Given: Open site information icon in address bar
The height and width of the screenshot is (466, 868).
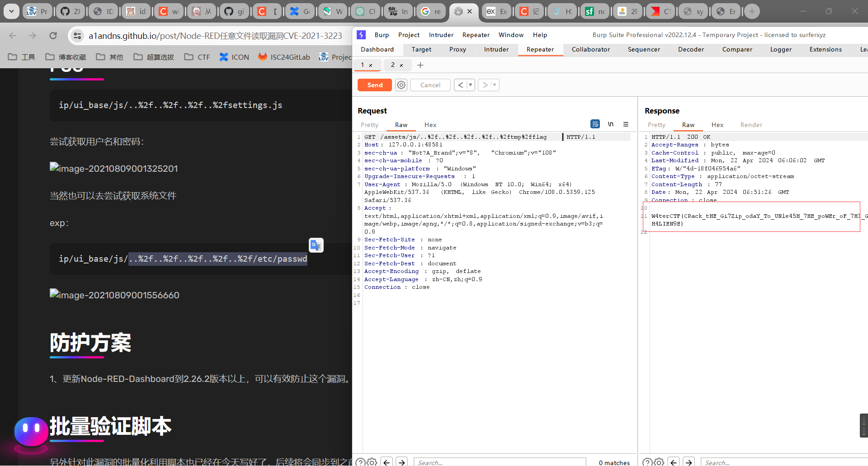Looking at the screenshot, I should (x=78, y=36).
